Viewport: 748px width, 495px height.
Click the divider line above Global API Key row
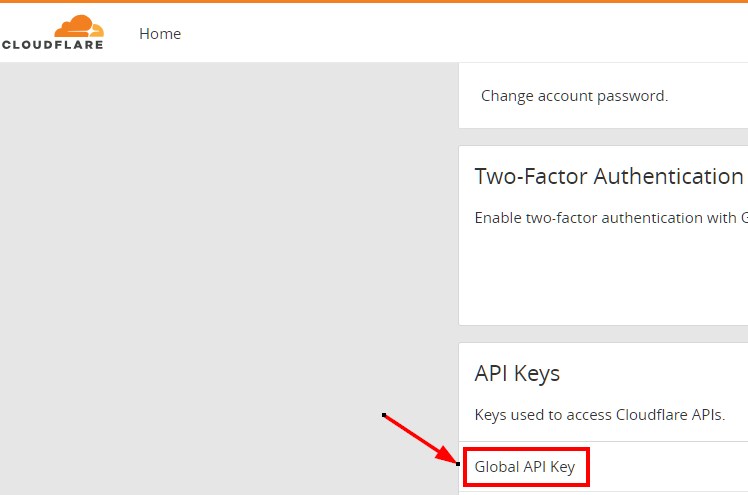pos(603,442)
